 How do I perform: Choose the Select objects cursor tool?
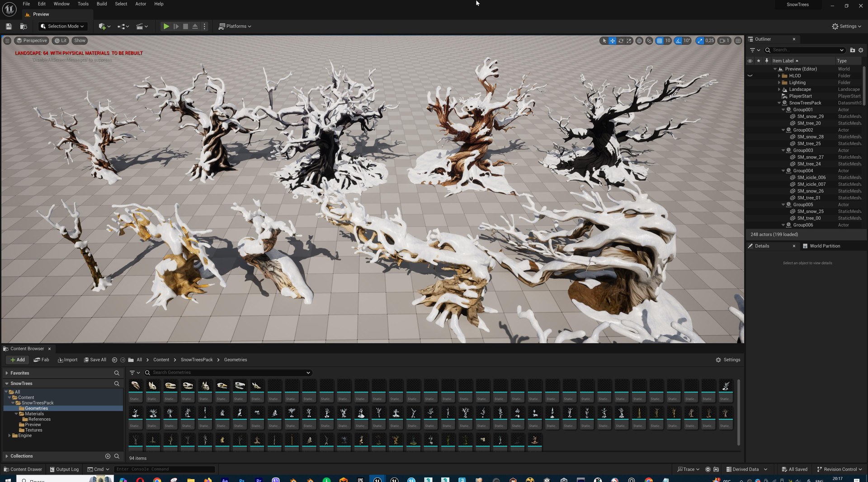(x=604, y=41)
